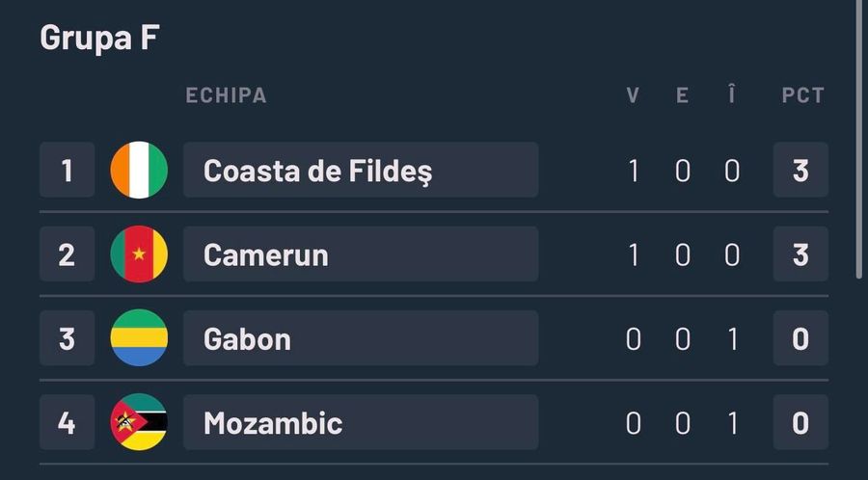
Task: Open the Coasta de Fildeş team
Action: [360, 171]
